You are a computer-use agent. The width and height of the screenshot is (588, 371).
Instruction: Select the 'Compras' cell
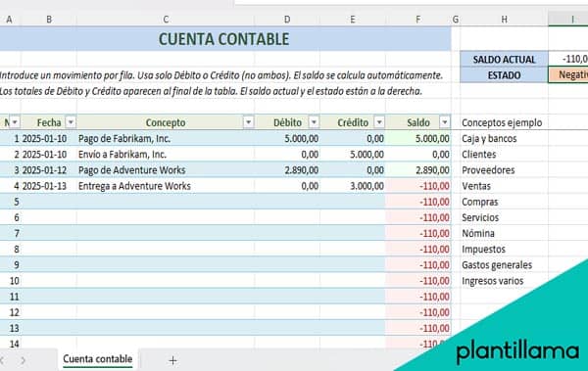(x=504, y=202)
